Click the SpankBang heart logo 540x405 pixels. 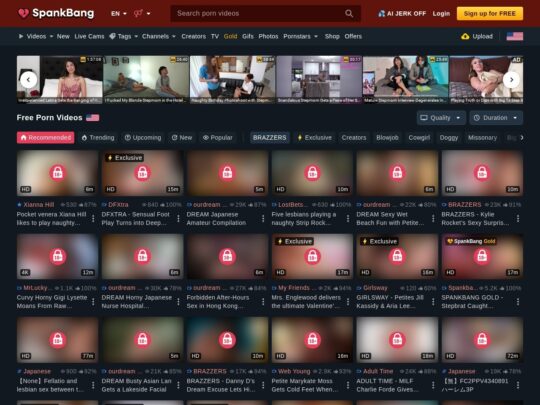coord(23,13)
